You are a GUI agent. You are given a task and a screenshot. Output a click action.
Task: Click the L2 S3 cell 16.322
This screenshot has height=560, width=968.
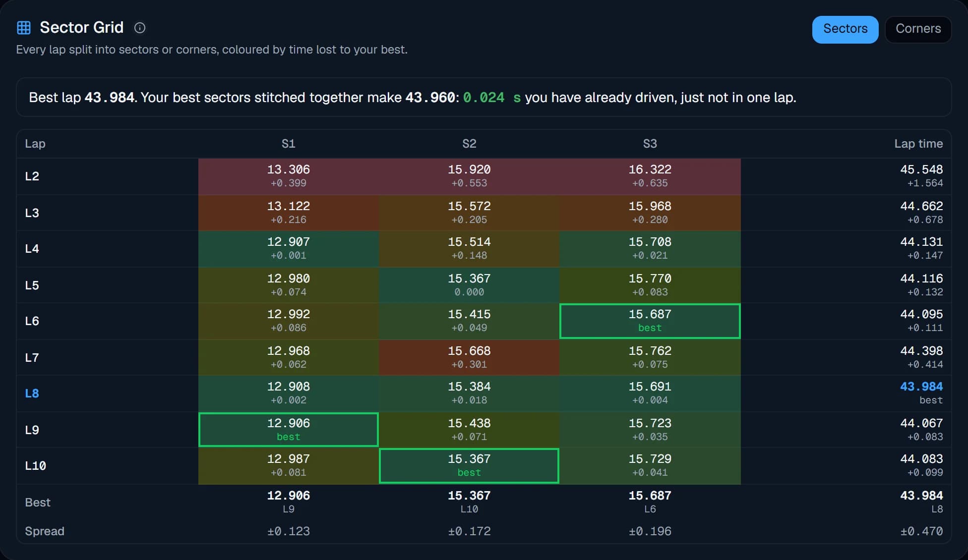pyautogui.click(x=650, y=176)
